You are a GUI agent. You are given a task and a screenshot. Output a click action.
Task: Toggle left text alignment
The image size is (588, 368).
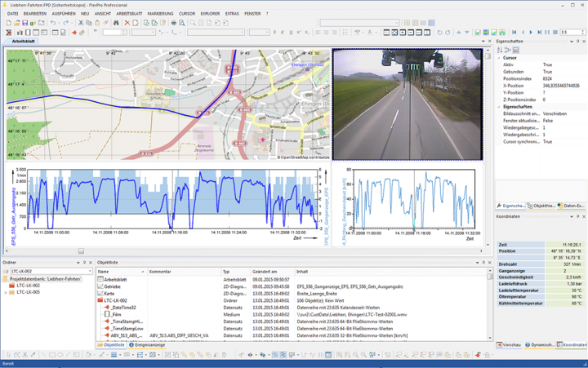click(318, 33)
